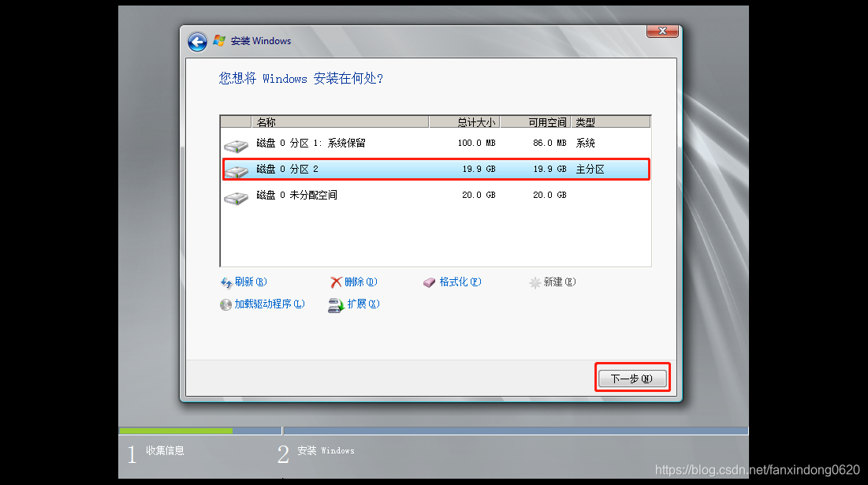This screenshot has width=868, height=485.
Task: Sort by 总计大小 column header
Action: 464,121
